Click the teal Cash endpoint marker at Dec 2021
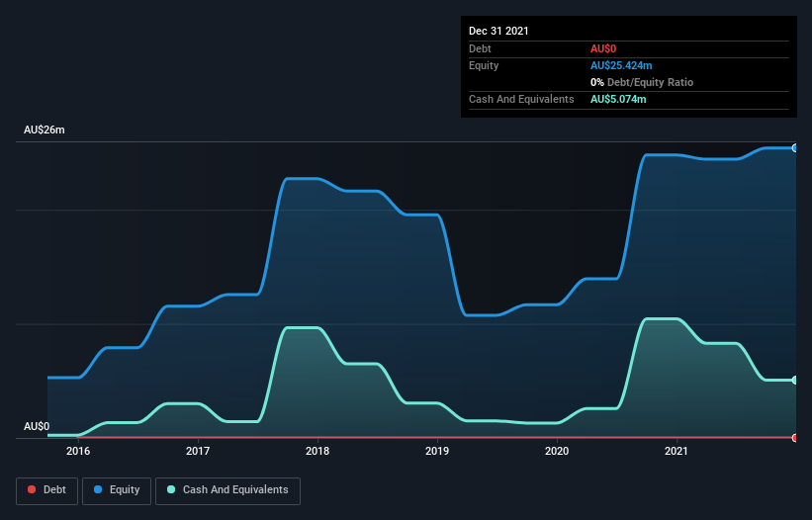This screenshot has height=520, width=812. 795,380
